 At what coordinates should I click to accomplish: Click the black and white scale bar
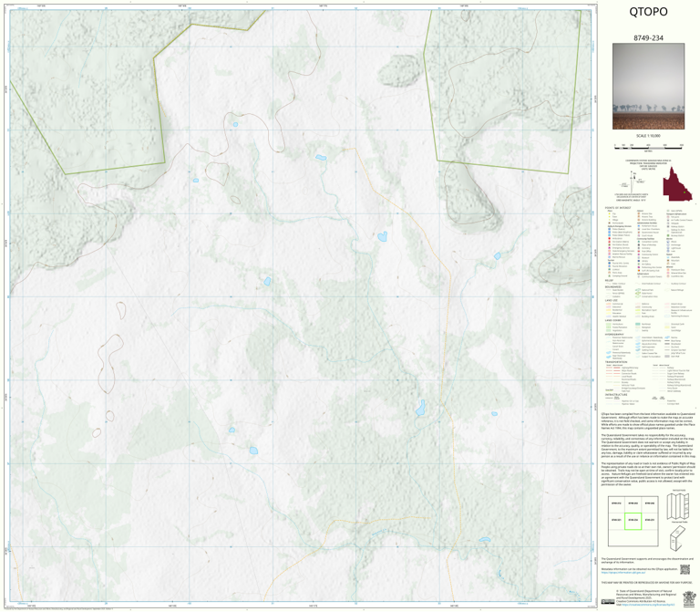649,147
